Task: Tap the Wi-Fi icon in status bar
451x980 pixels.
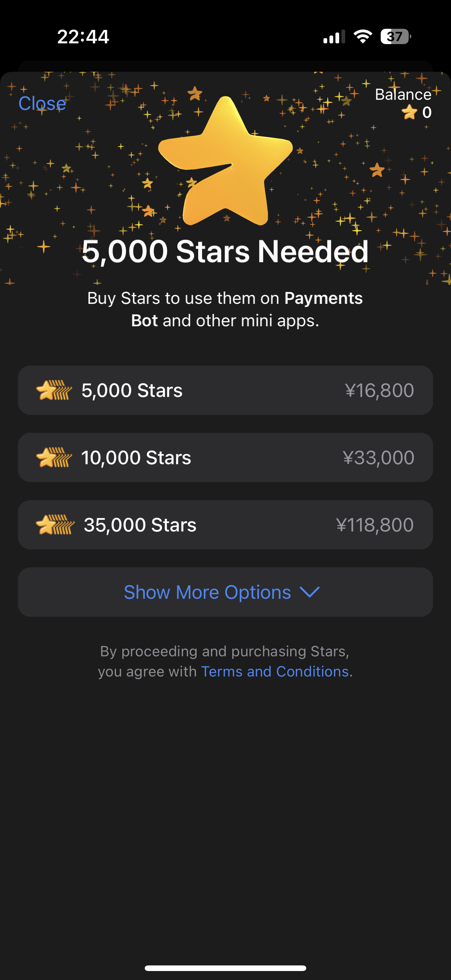Action: coord(363,37)
